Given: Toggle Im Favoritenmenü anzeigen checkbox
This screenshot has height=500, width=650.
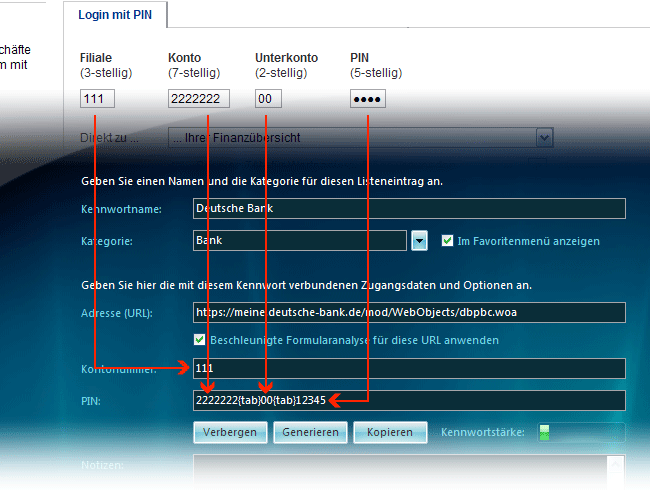Looking at the screenshot, I should [x=448, y=241].
